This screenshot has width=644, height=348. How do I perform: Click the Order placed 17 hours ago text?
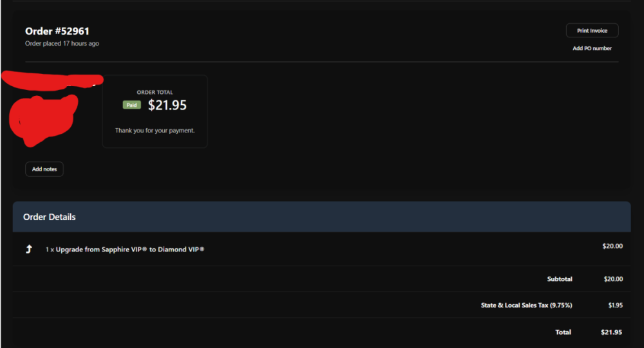(x=62, y=44)
